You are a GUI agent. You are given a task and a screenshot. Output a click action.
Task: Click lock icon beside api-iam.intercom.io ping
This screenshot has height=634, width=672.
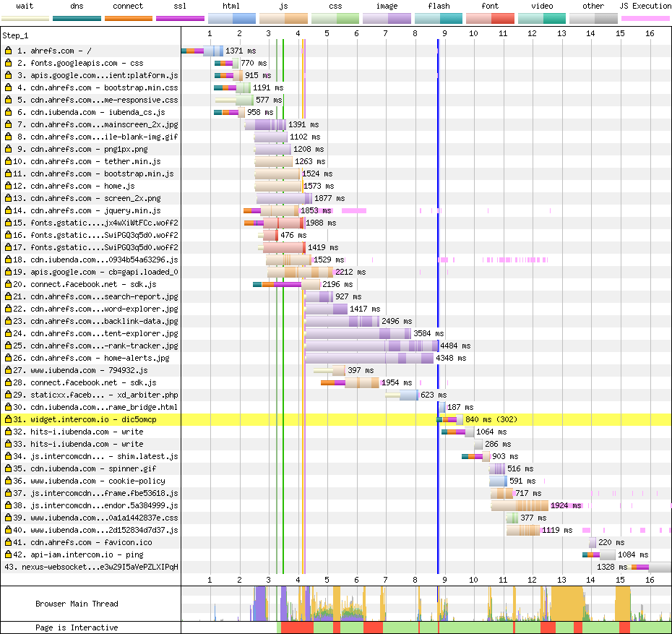[x=9, y=554]
